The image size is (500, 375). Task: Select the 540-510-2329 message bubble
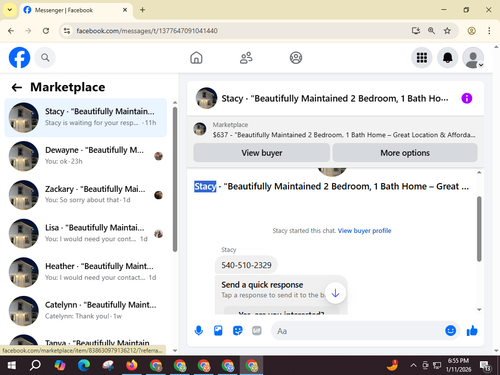(x=246, y=265)
